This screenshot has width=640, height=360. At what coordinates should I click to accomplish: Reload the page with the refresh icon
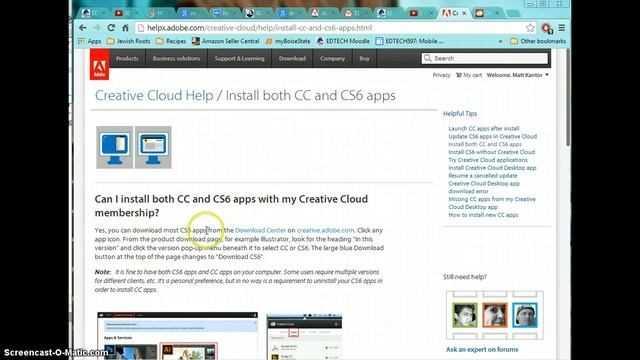111,28
